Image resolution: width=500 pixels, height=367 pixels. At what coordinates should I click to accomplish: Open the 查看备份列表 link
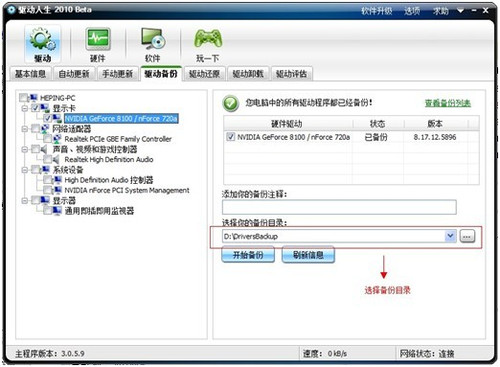coord(448,103)
